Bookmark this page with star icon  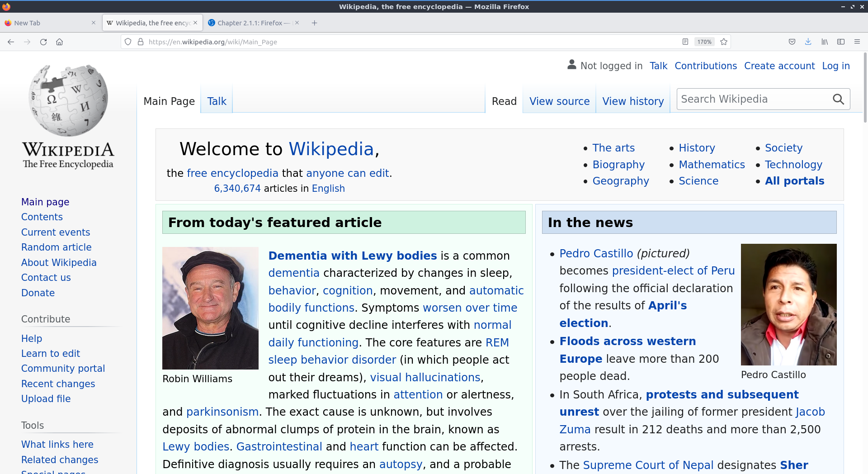(724, 42)
